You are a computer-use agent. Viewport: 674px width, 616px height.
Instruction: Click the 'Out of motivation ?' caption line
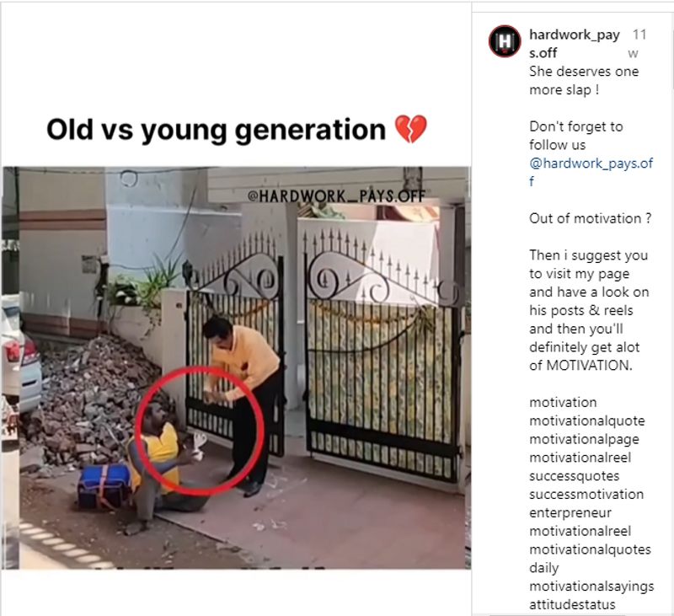point(591,218)
